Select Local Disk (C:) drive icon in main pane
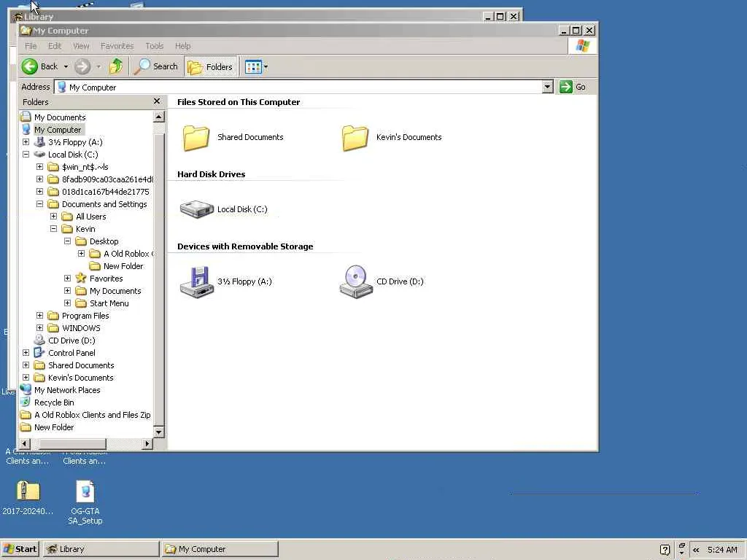Screen dimensions: 747x560 coord(196,209)
